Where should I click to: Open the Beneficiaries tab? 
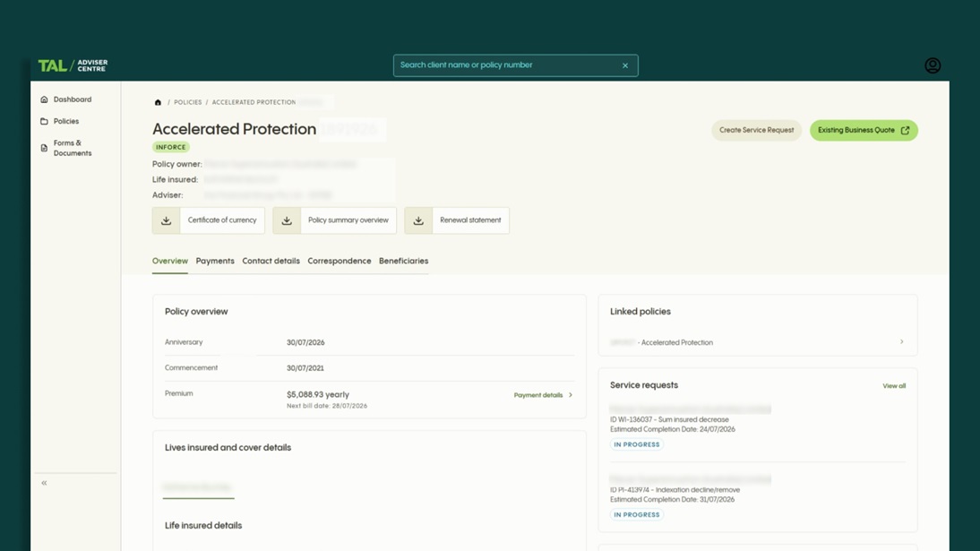[x=404, y=261]
